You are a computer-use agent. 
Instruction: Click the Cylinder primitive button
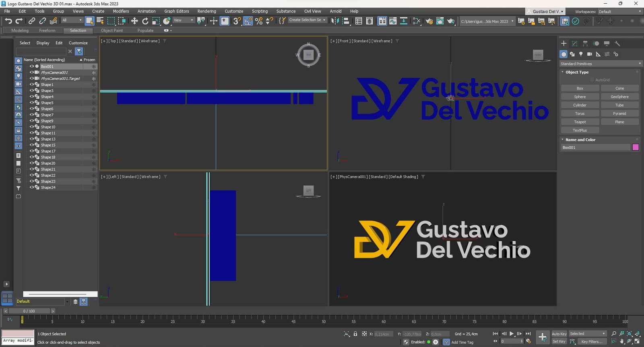pyautogui.click(x=580, y=105)
